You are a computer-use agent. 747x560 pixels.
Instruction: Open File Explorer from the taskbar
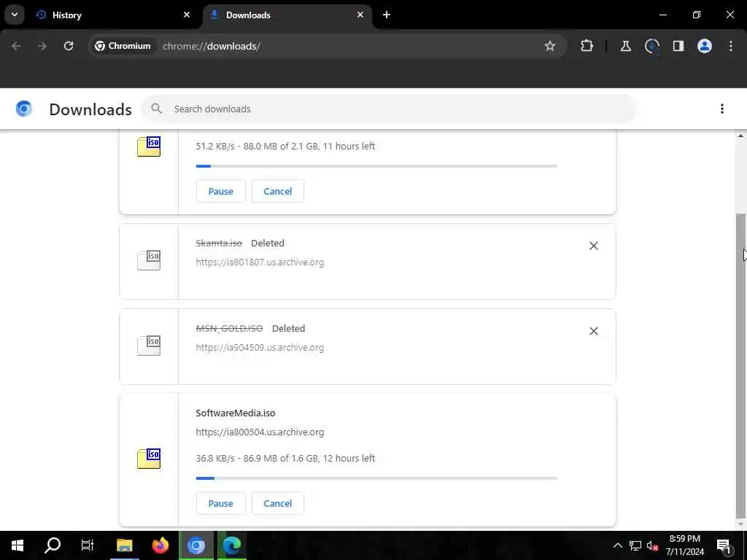(124, 545)
